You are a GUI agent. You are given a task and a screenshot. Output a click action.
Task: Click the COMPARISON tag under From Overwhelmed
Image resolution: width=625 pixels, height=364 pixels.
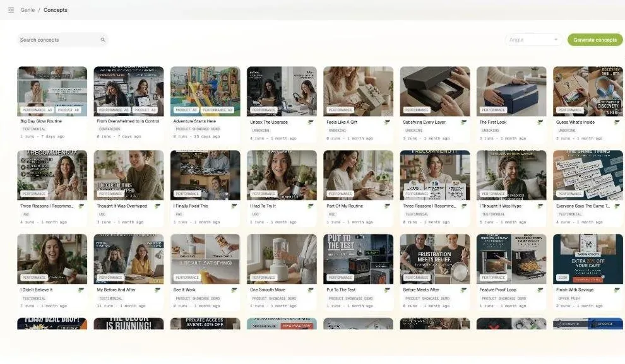pos(110,129)
